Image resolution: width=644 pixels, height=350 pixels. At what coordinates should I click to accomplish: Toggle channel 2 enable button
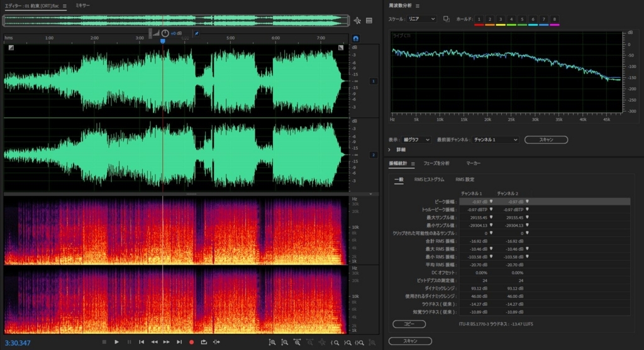[x=374, y=155]
